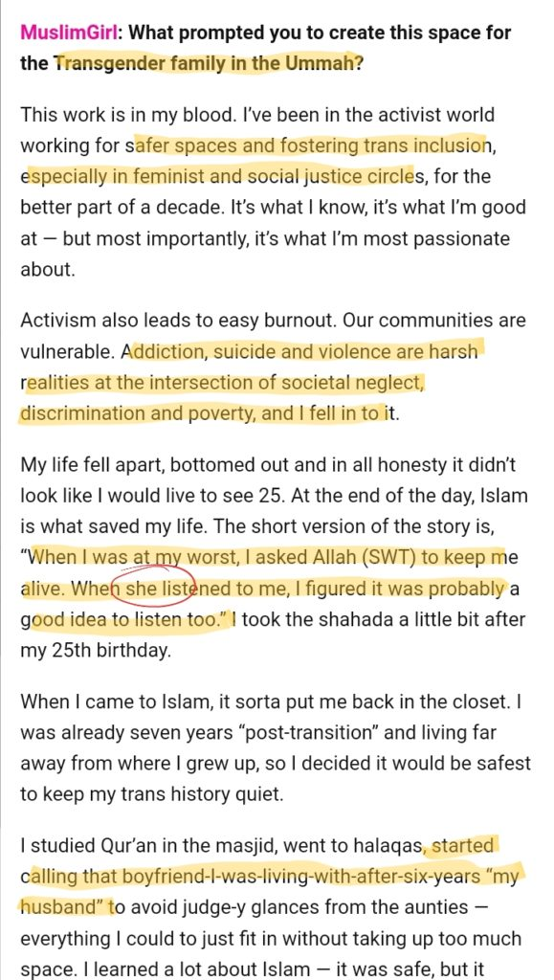The height and width of the screenshot is (980, 554).
Task: Click the pink MuslimGirl name
Action: click(68, 33)
